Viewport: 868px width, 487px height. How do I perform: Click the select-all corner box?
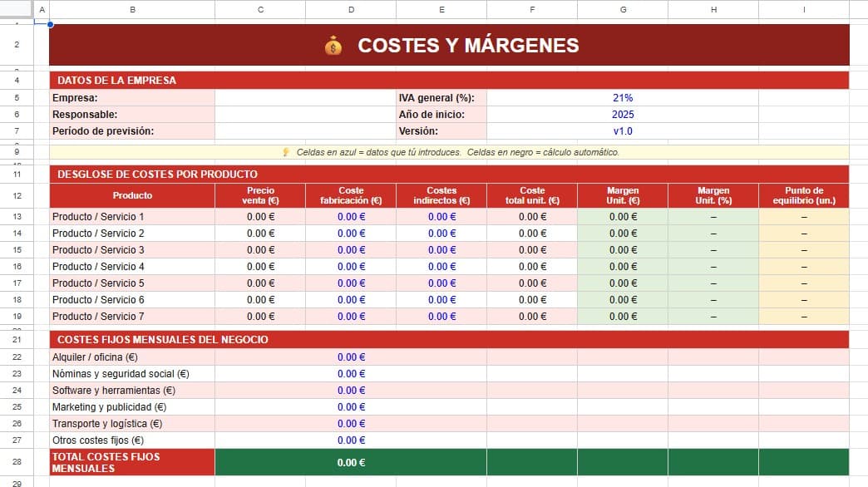coord(17,9)
